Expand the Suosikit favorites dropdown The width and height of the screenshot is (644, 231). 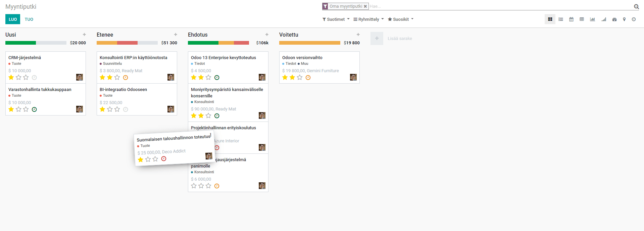pyautogui.click(x=401, y=19)
